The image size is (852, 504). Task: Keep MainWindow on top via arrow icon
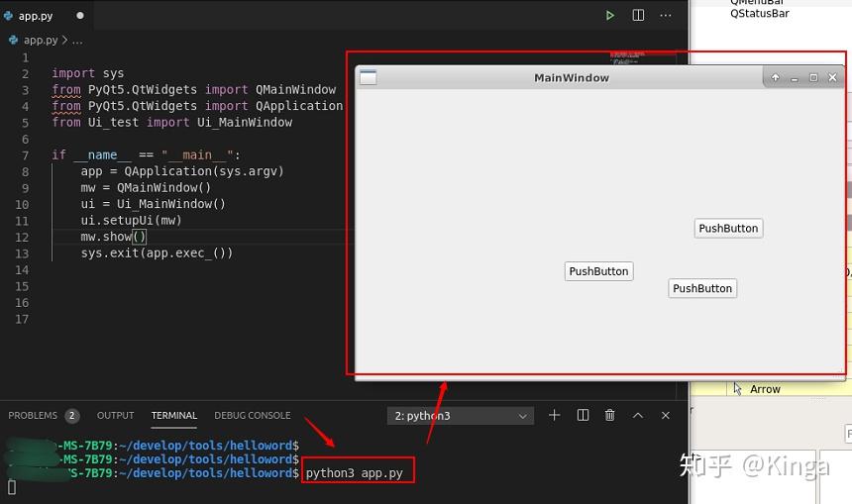(776, 77)
